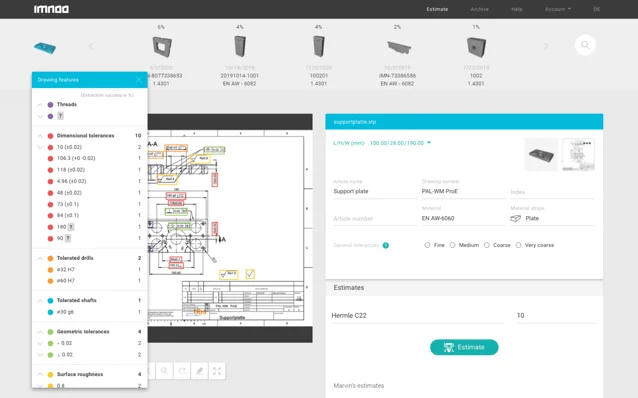Viewport: 638px width, 398px height.
Task: Click the fullscreen expand icon below drawing
Action: (217, 371)
